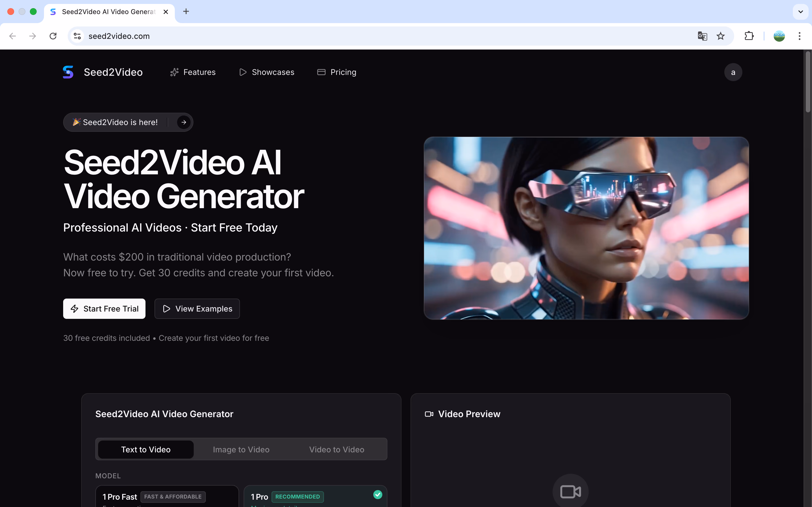Click the hero video thumbnail of woman

(586, 228)
